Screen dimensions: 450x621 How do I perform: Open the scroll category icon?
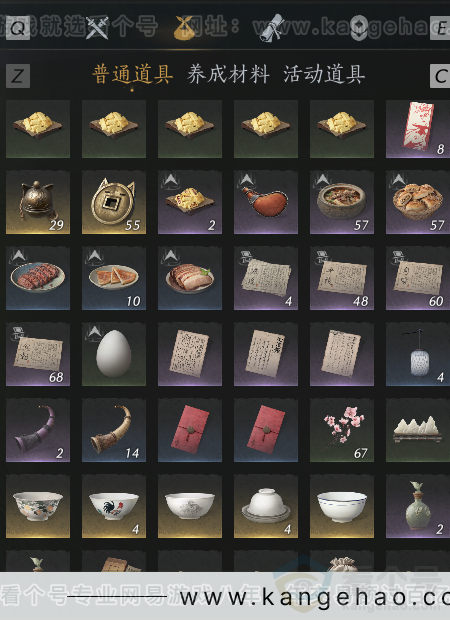point(272,28)
